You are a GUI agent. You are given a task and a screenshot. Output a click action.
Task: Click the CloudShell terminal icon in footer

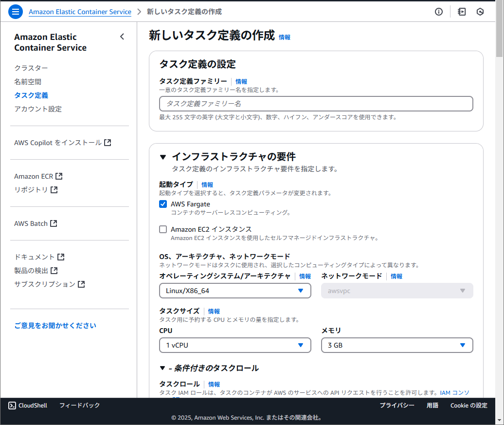12,406
